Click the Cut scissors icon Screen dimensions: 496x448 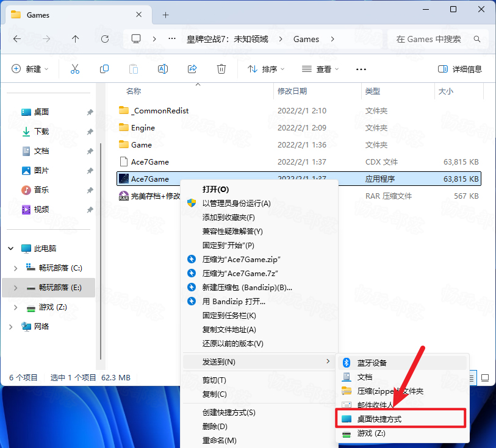tap(75, 69)
